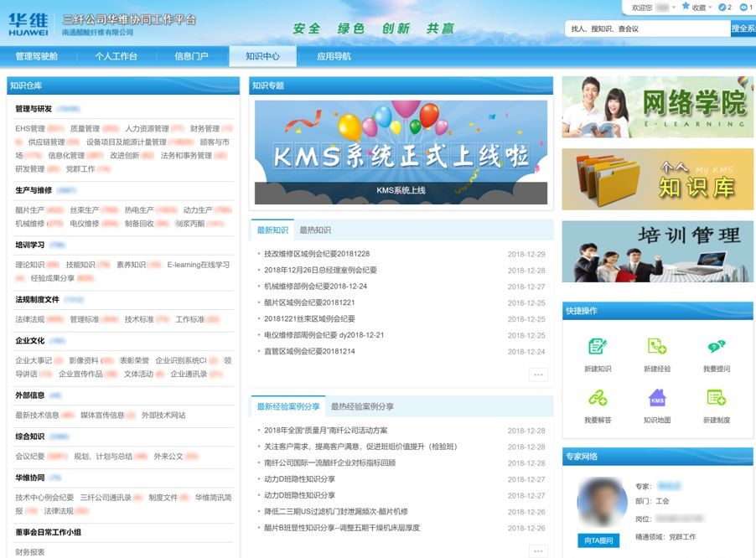The image size is (756, 558).
Task: Open the KMS 知识地图 house icon
Action: click(656, 398)
